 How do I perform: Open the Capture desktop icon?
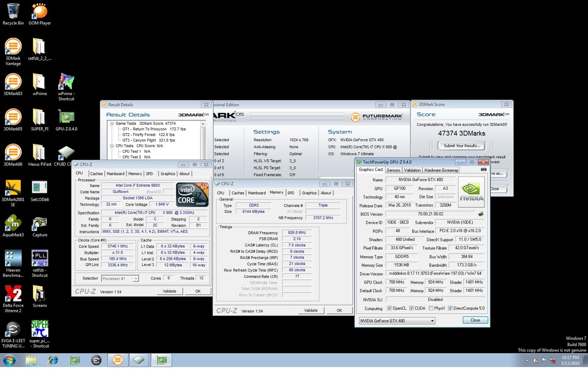pos(40,226)
